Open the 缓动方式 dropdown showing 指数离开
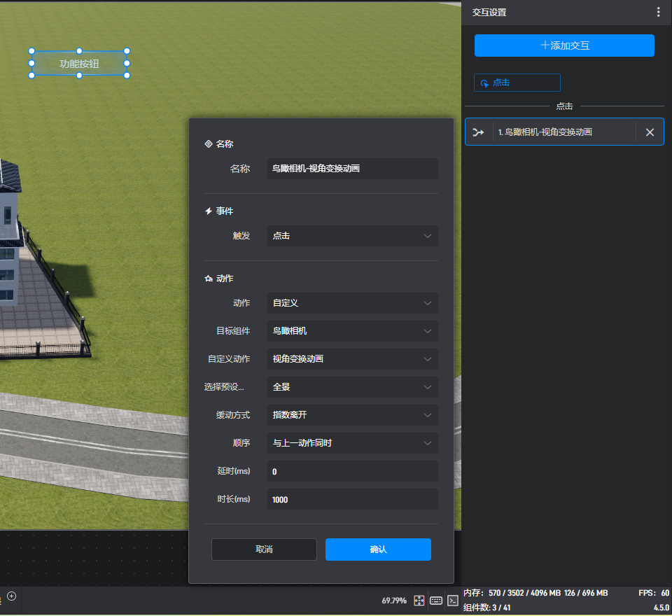The width and height of the screenshot is (672, 616). (x=352, y=415)
